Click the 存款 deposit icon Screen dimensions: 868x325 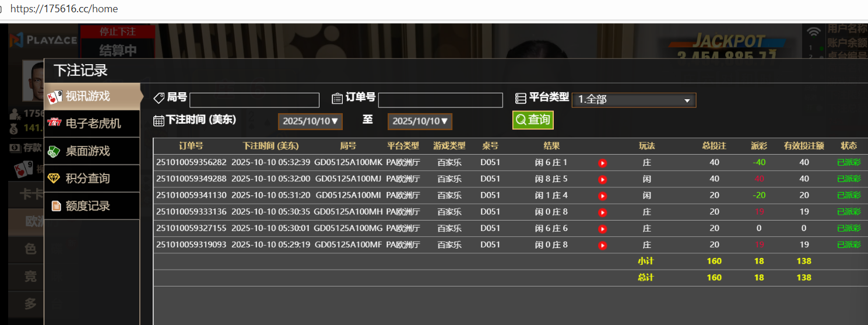tap(15, 148)
